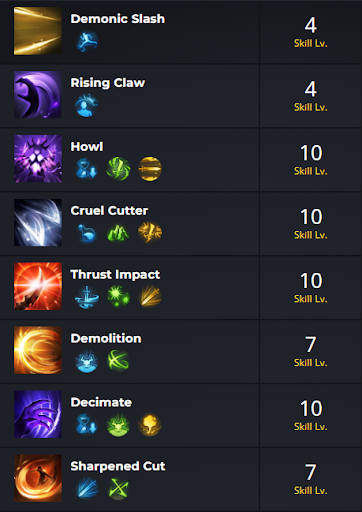Select the blue tripod icon under Rising Claw
362x512 pixels.
coord(86,105)
